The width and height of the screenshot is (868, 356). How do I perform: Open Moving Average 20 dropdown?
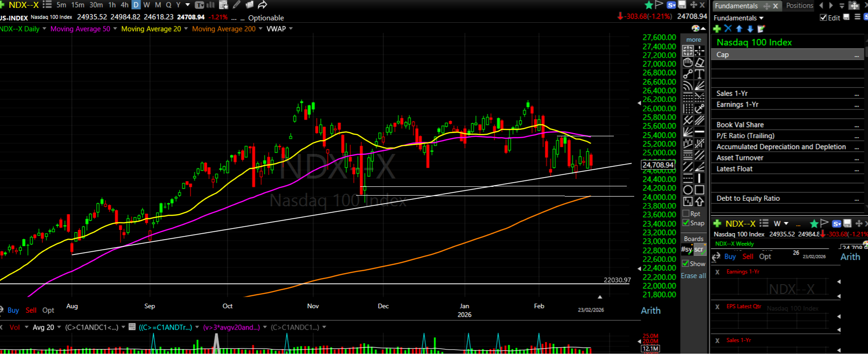coord(186,29)
